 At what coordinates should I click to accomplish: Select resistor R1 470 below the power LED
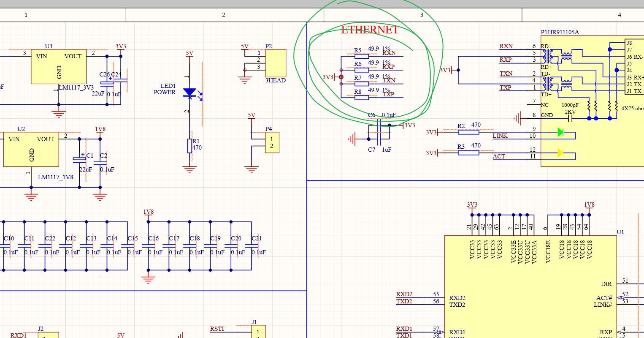(x=189, y=146)
